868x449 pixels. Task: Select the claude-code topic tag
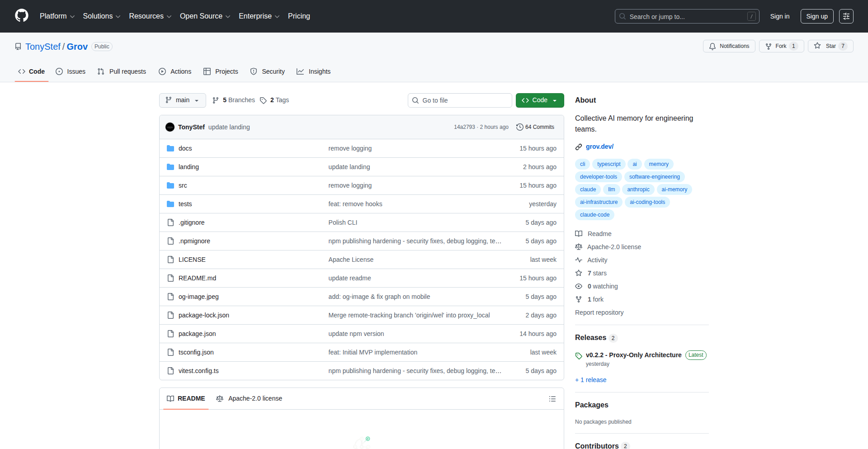pyautogui.click(x=594, y=215)
